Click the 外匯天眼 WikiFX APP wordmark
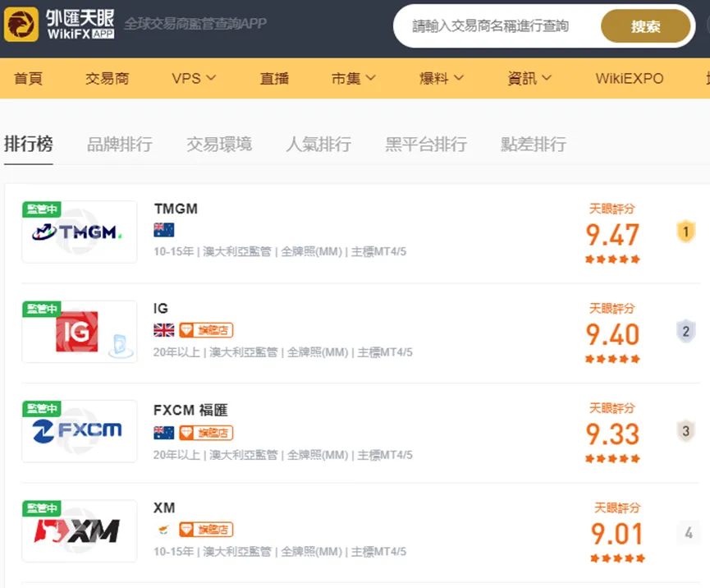Image resolution: width=710 pixels, height=588 pixels. [80, 25]
